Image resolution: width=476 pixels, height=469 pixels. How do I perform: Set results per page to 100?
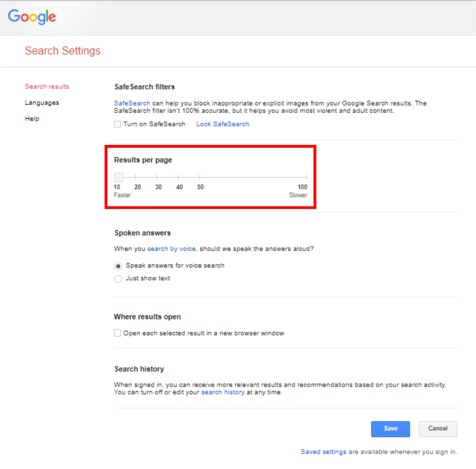click(307, 177)
